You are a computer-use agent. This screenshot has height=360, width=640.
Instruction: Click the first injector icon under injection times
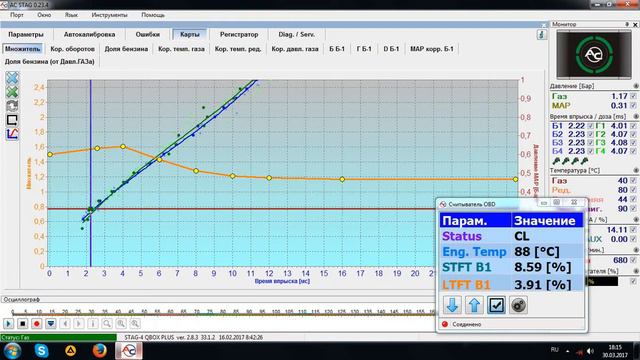point(556,161)
